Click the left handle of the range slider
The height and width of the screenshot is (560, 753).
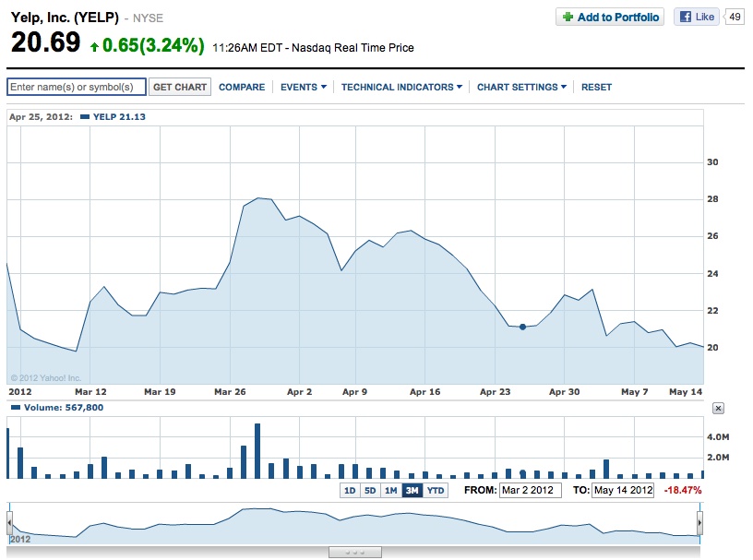click(9, 522)
